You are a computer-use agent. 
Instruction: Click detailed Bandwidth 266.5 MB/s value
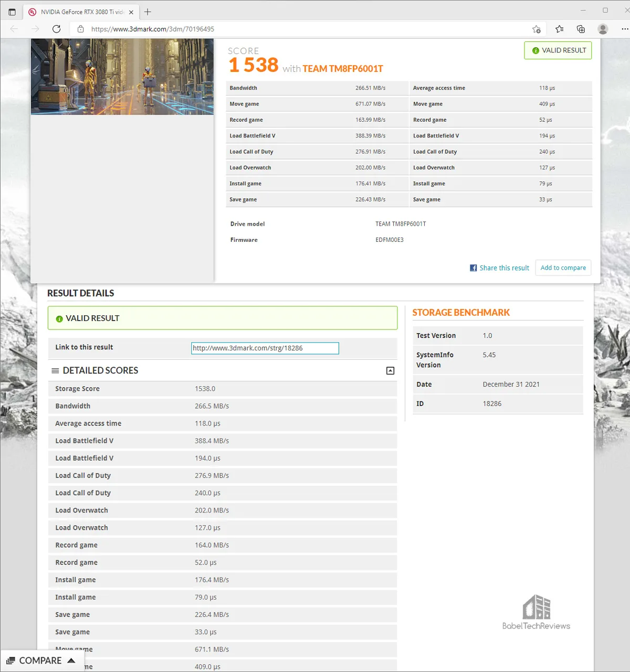(x=212, y=406)
